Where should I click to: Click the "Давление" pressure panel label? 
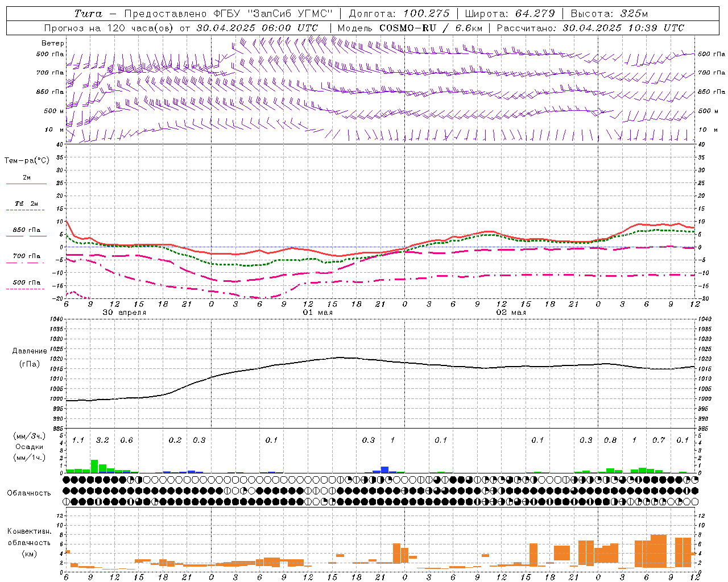pyautogui.click(x=30, y=351)
